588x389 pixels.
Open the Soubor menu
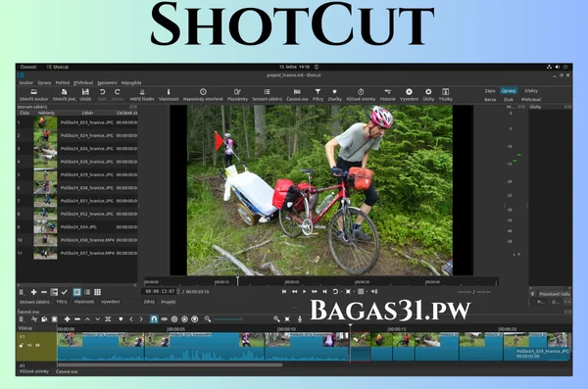25,82
